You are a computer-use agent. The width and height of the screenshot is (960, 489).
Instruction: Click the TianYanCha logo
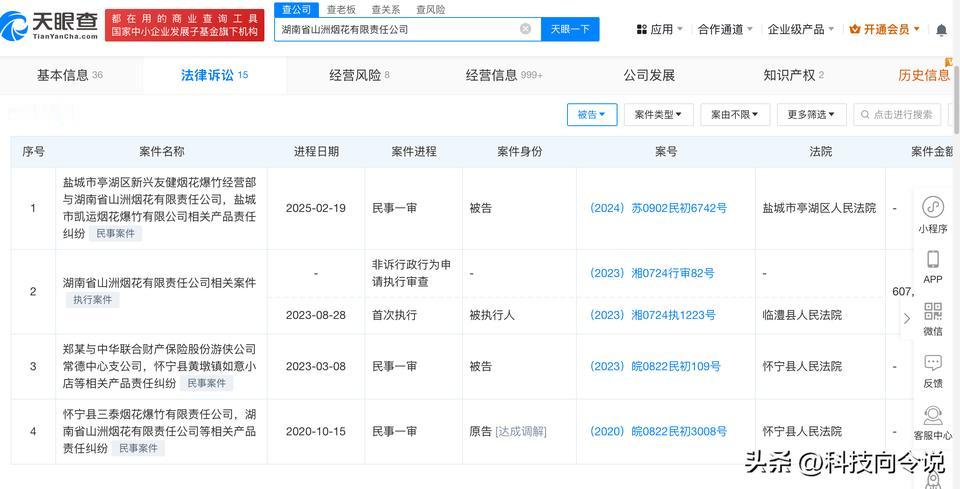tap(49, 26)
